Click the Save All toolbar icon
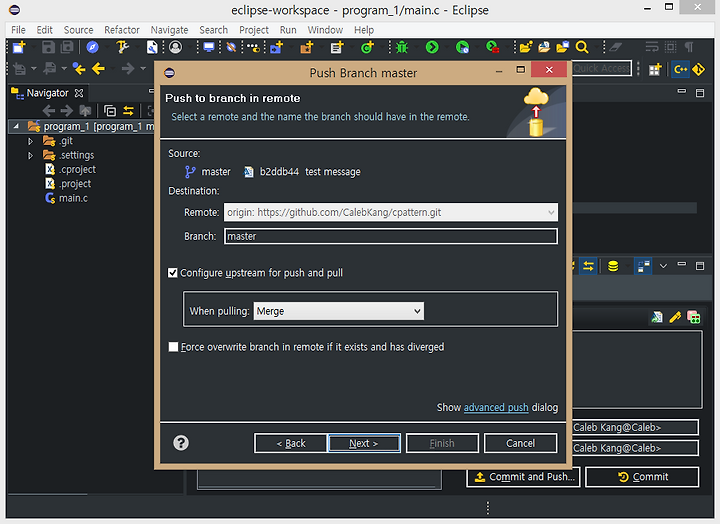The height and width of the screenshot is (524, 720). click(67, 47)
